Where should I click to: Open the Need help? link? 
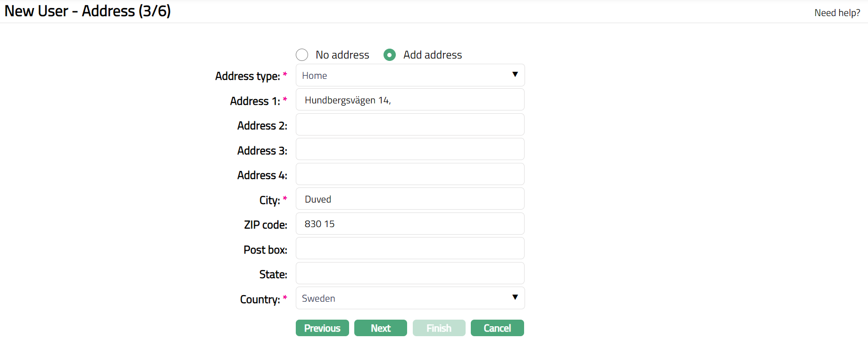point(837,13)
